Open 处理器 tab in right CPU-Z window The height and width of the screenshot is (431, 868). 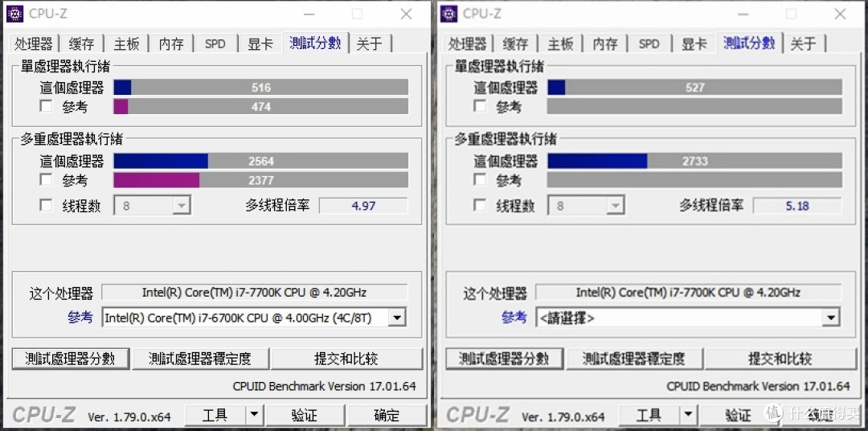click(467, 43)
